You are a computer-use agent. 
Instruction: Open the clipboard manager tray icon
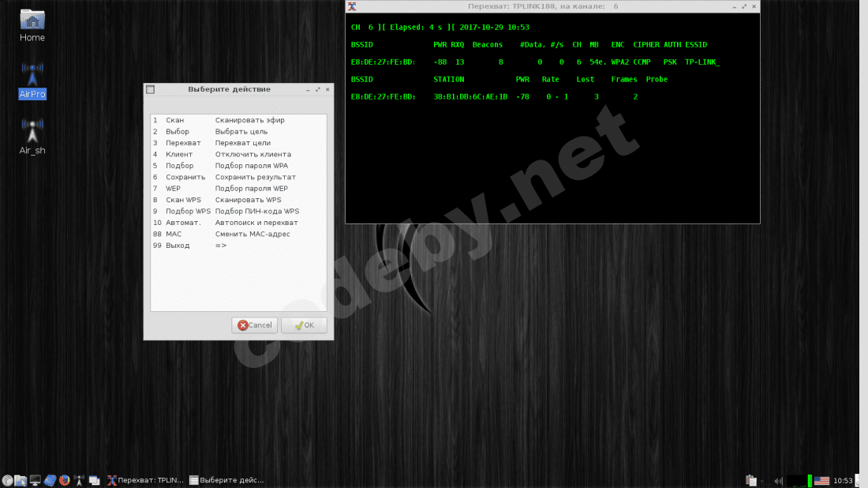click(751, 480)
